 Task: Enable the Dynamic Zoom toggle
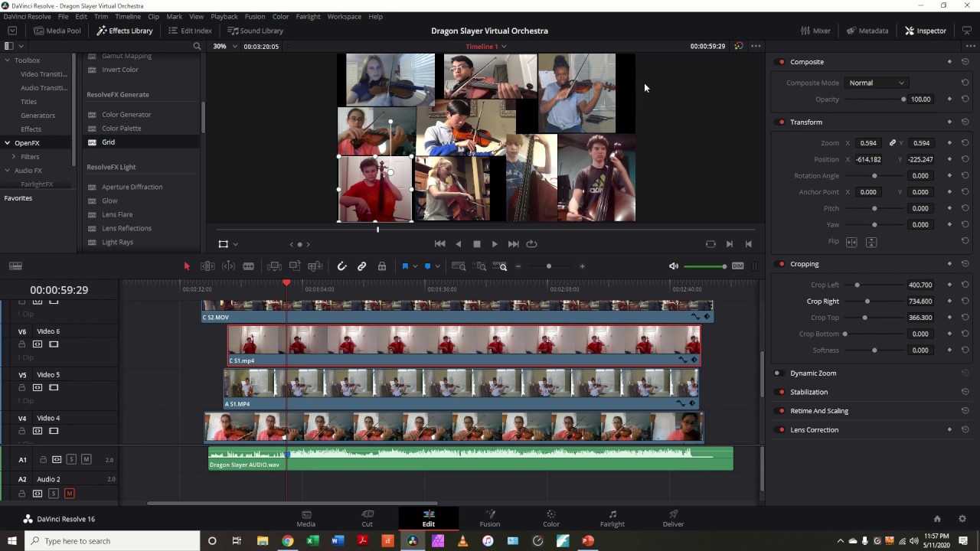tap(777, 373)
